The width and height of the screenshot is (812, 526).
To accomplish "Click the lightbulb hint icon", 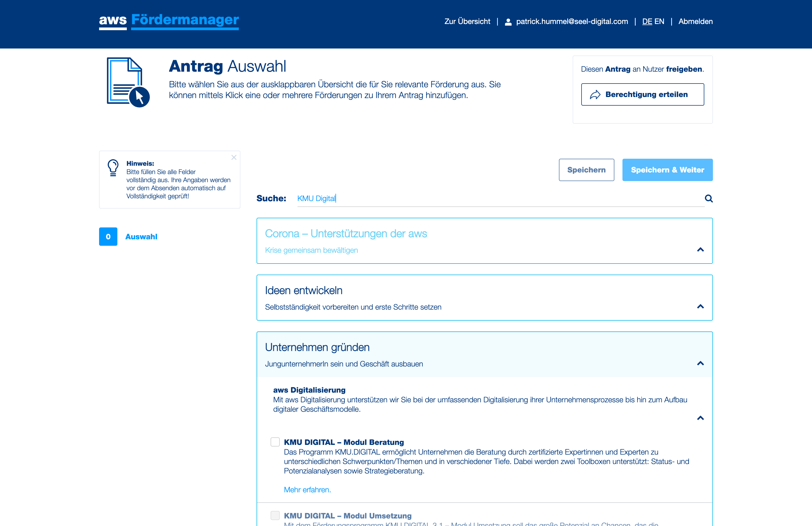I will click(x=113, y=168).
